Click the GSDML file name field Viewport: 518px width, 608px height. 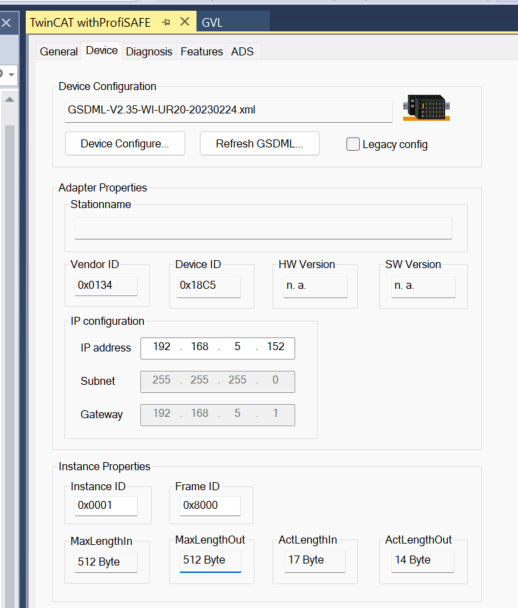click(228, 111)
